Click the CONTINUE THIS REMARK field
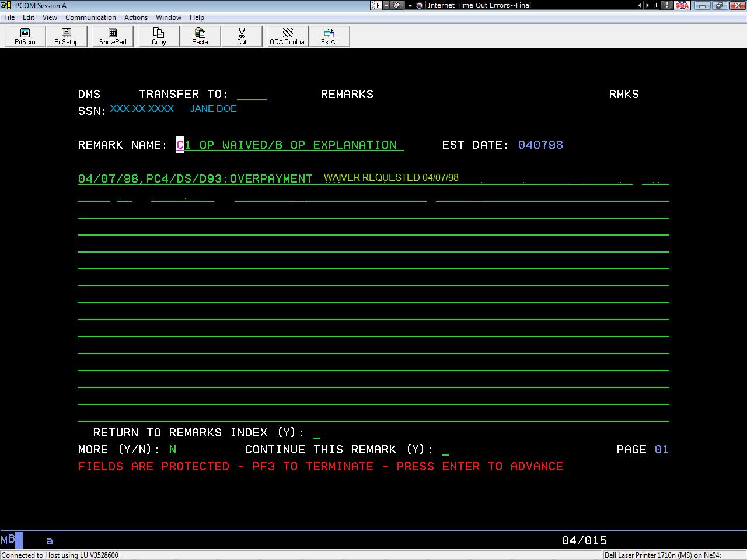Screen dimensions: 747x560 446,450
